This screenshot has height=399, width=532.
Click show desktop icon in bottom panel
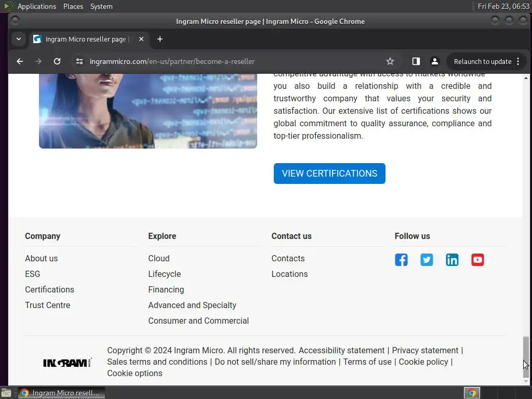(x=6, y=393)
